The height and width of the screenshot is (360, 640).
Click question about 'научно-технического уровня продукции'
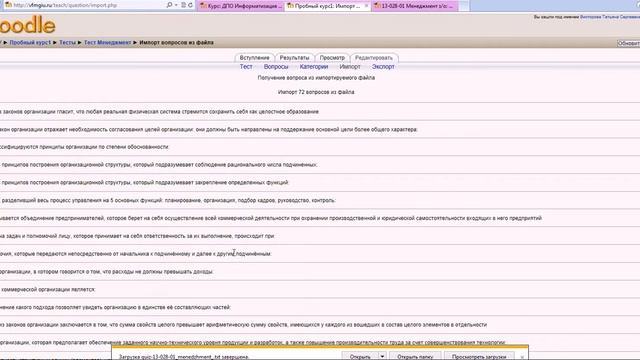pos(253,342)
